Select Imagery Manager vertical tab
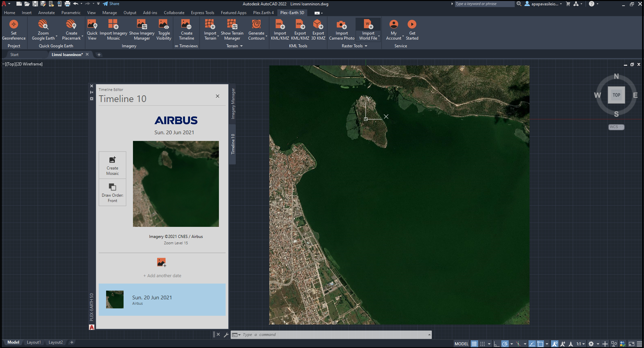 click(x=233, y=104)
